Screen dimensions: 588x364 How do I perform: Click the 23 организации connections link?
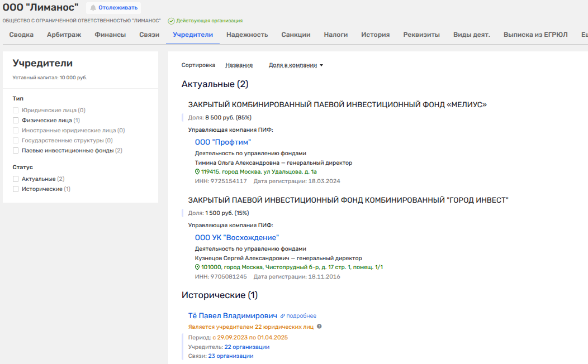[x=230, y=356]
